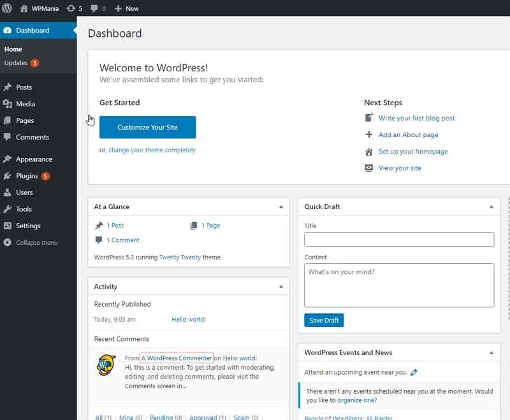The width and height of the screenshot is (510, 420).
Task: Toggle the WordPress Events and News panel
Action: pos(491,352)
